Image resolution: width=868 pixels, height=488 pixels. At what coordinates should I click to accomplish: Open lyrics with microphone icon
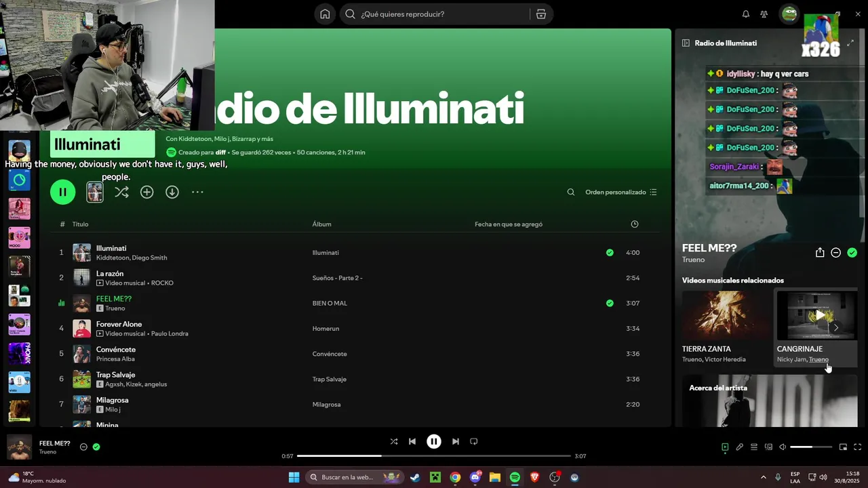coord(740,447)
